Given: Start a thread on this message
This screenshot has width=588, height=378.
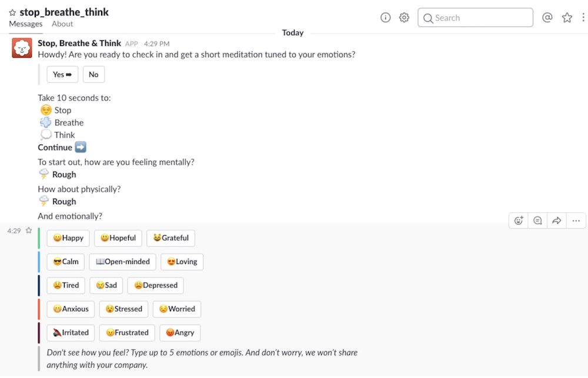Looking at the screenshot, I should click(537, 221).
